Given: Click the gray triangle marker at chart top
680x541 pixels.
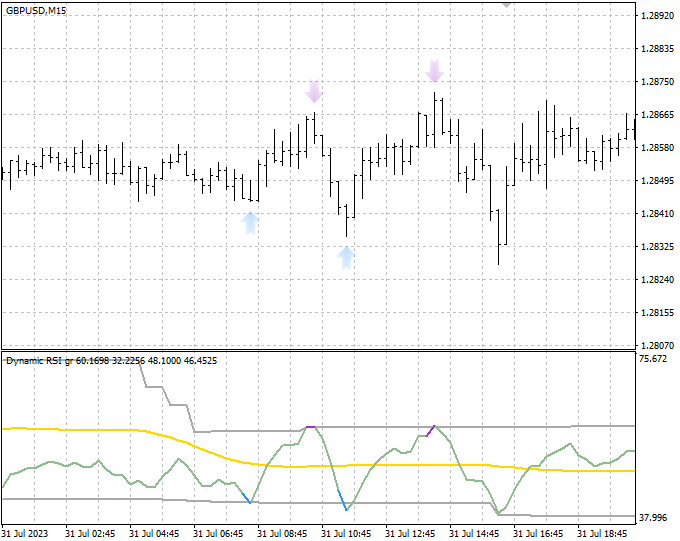Looking at the screenshot, I should [506, 4].
